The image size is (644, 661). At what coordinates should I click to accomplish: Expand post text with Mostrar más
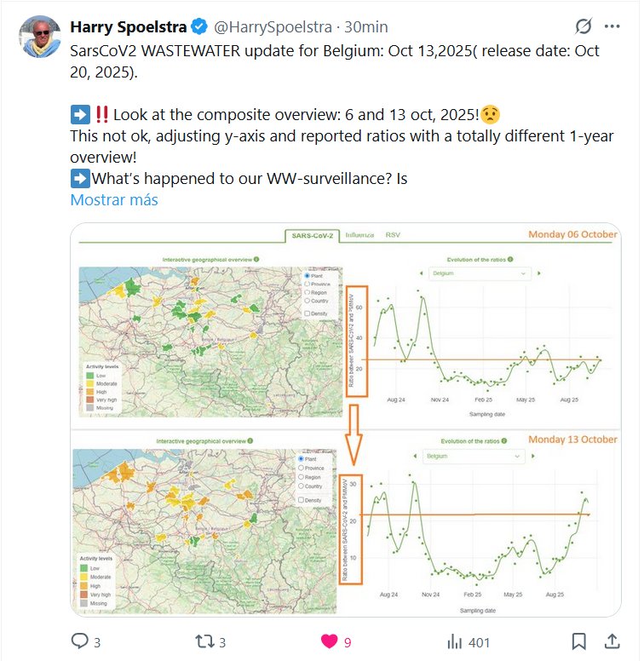pos(113,200)
